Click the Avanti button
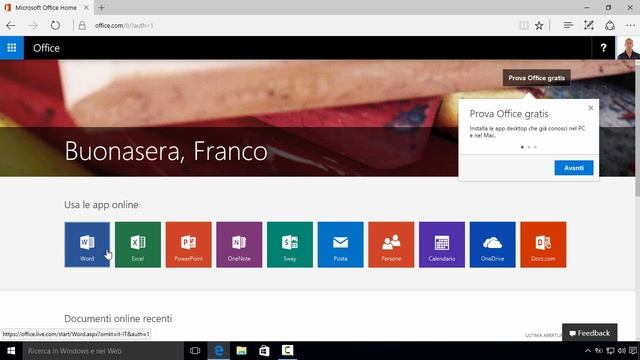 (573, 168)
